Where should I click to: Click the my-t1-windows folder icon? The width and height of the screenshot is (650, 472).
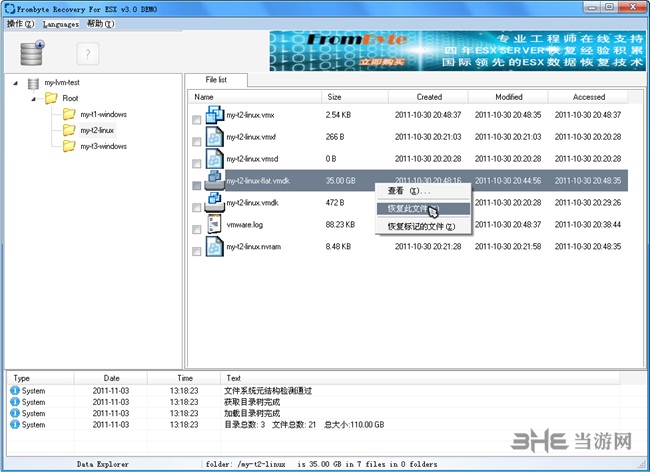pos(69,114)
